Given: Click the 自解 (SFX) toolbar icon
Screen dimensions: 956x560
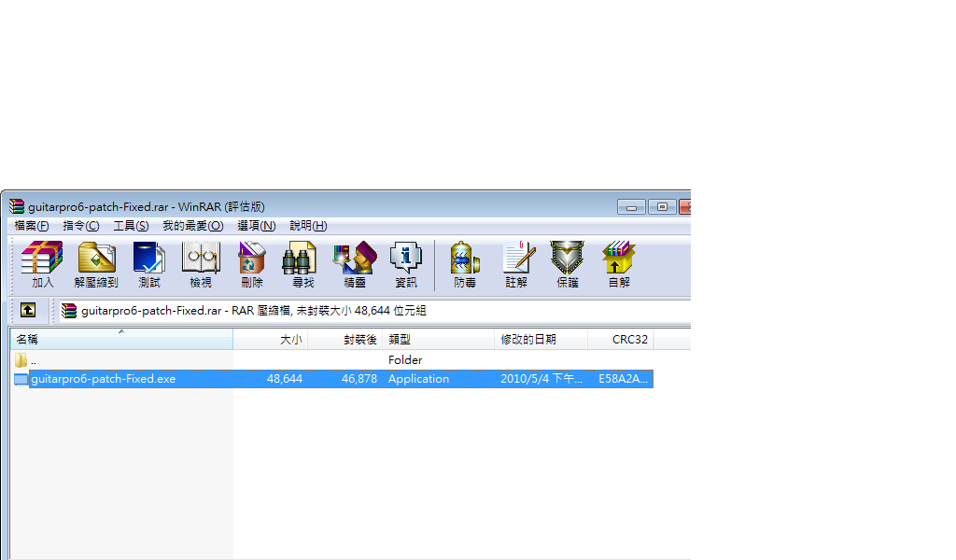Looking at the screenshot, I should click(619, 264).
